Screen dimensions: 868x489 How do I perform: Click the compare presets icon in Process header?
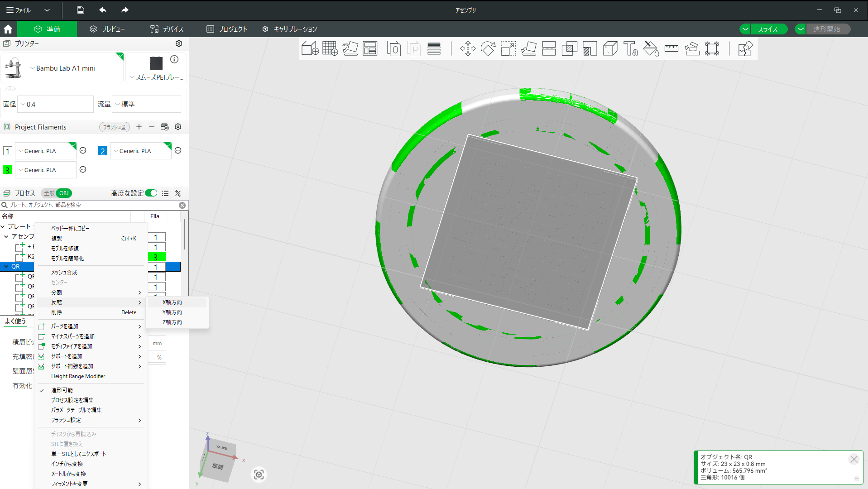click(x=178, y=193)
